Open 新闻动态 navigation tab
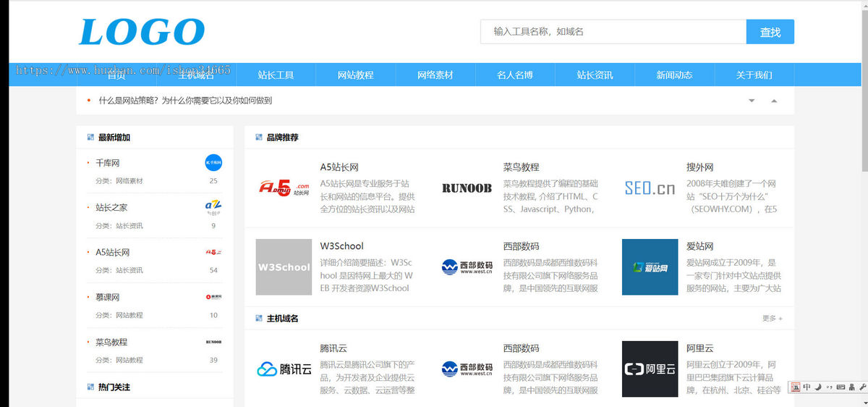Screen dimensions: 868x407 (x=674, y=75)
